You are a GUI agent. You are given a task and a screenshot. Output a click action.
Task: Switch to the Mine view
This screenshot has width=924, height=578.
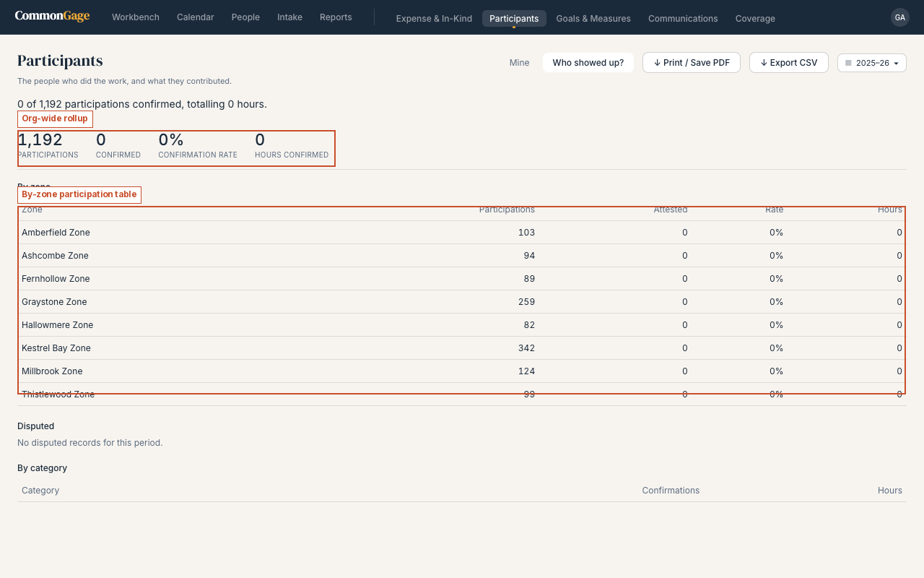click(x=519, y=63)
